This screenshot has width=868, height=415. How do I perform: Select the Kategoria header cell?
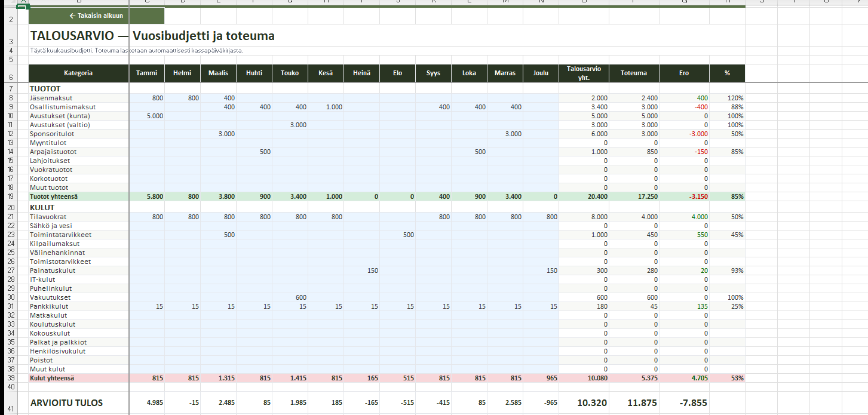click(78, 73)
